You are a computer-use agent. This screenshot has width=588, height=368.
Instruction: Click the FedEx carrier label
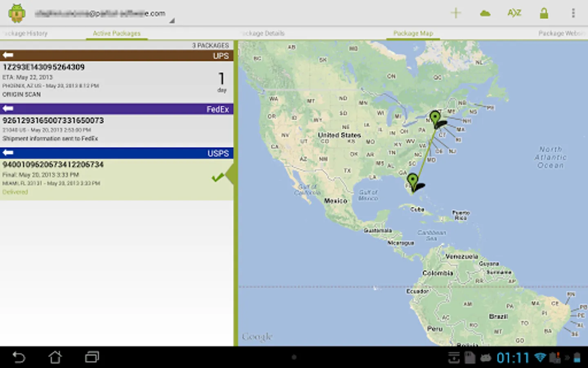(218, 109)
